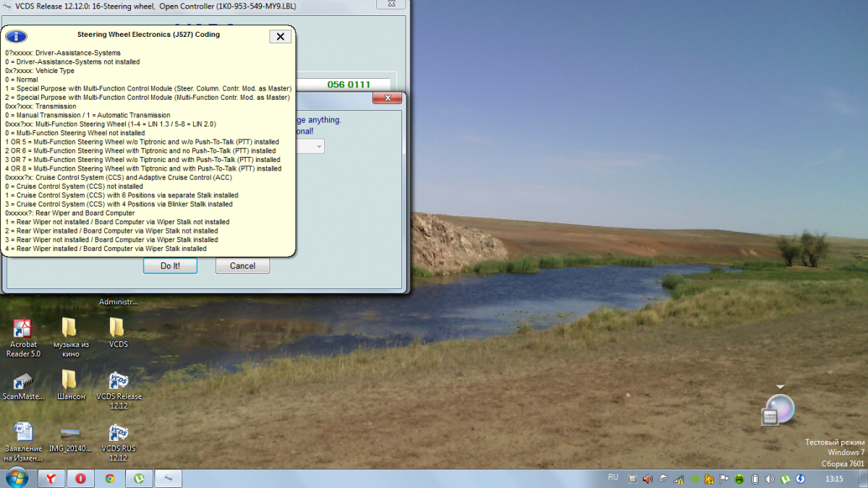Click the on-screen keyboard tray icon
Image resolution: width=868 pixels, height=488 pixels.
tap(633, 479)
